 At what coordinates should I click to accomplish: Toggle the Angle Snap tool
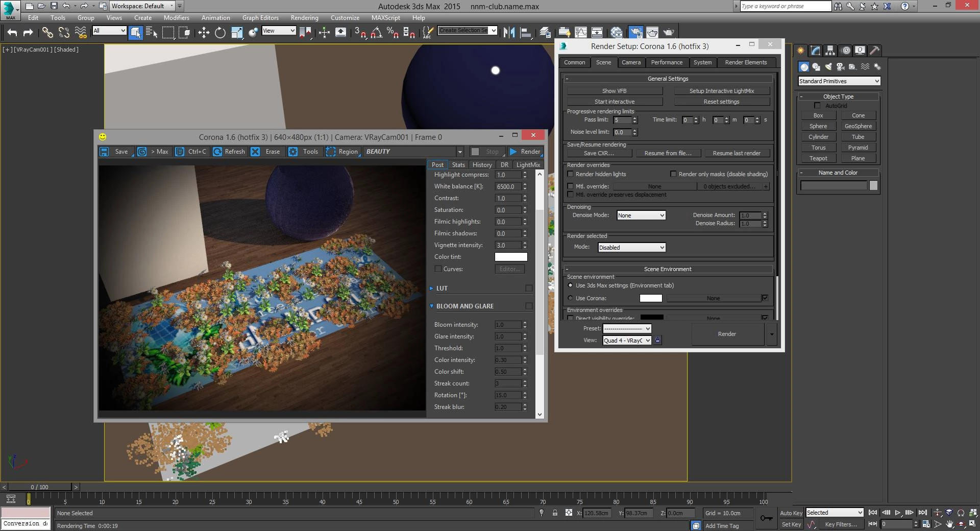[x=377, y=33]
